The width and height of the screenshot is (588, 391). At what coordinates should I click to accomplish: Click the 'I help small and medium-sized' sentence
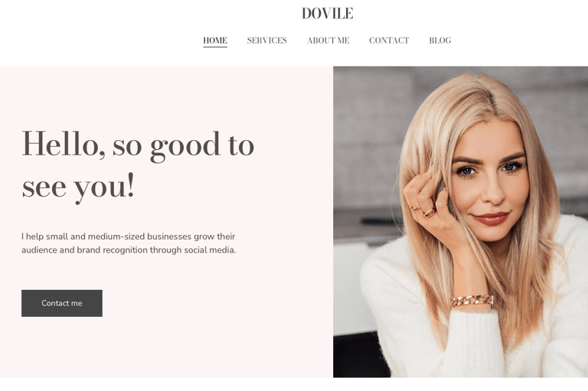[x=129, y=236]
